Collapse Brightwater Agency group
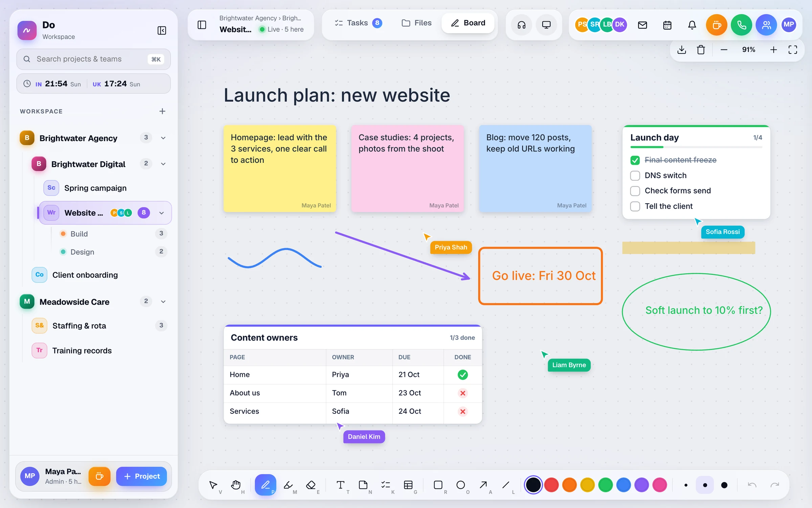This screenshot has height=508, width=812. pyautogui.click(x=163, y=138)
